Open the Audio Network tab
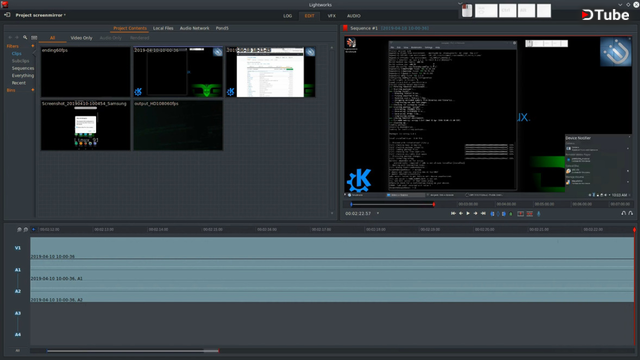 point(194,28)
